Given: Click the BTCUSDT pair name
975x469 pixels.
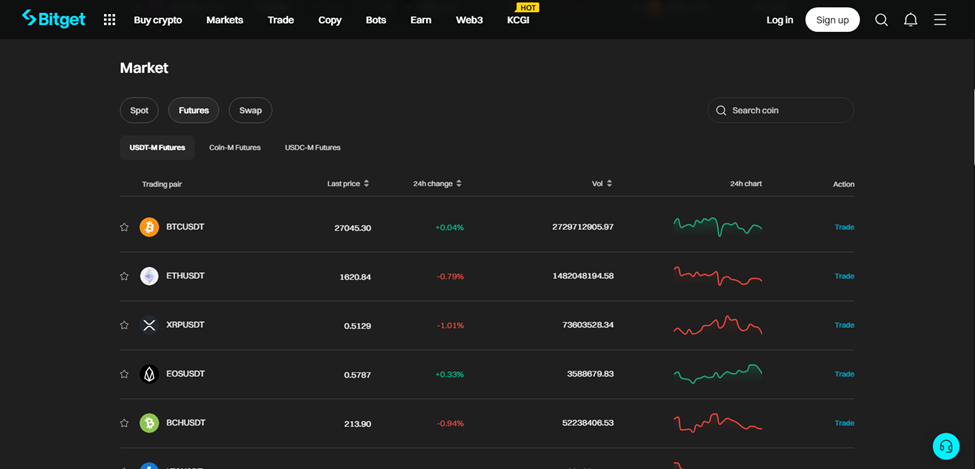Looking at the screenshot, I should [185, 227].
